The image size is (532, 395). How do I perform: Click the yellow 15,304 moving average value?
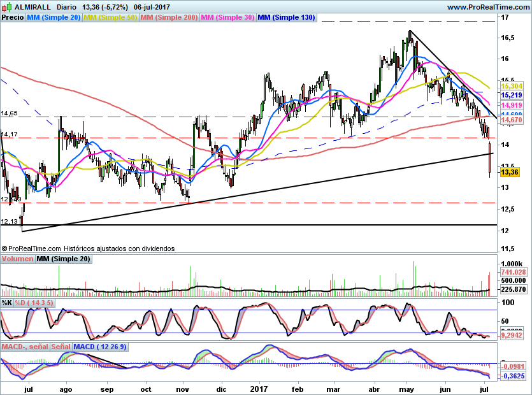click(512, 86)
